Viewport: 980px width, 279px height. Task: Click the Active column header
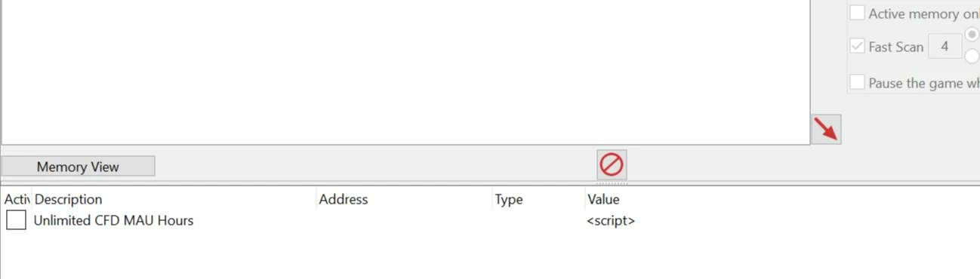[16, 199]
